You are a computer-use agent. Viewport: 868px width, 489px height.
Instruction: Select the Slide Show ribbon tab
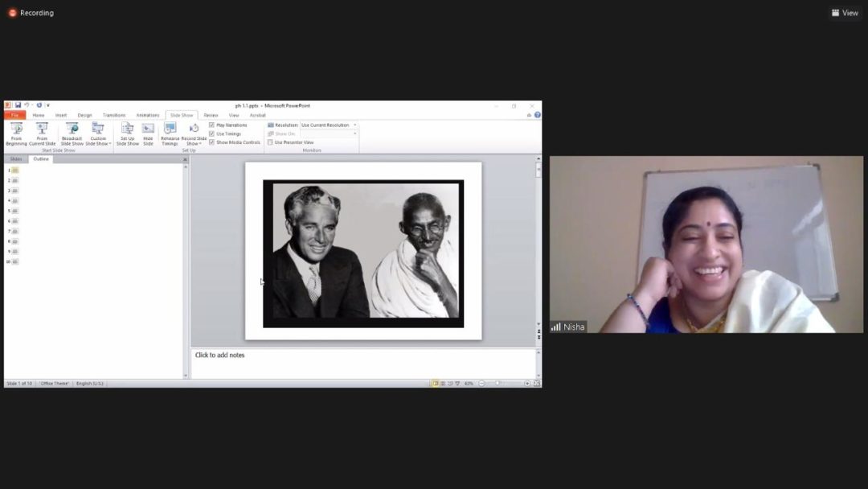pos(182,115)
